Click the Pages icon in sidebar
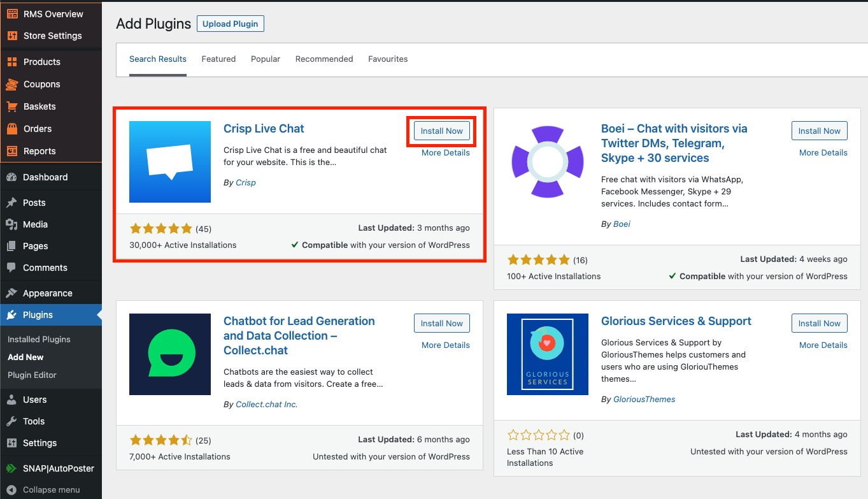This screenshot has height=499, width=868. click(x=11, y=246)
